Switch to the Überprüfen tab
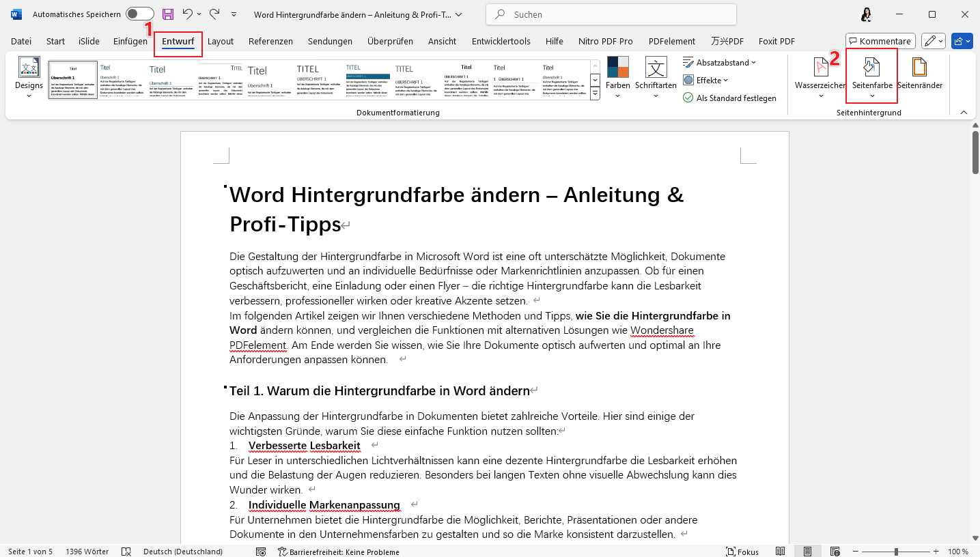The image size is (980, 557). click(x=390, y=41)
